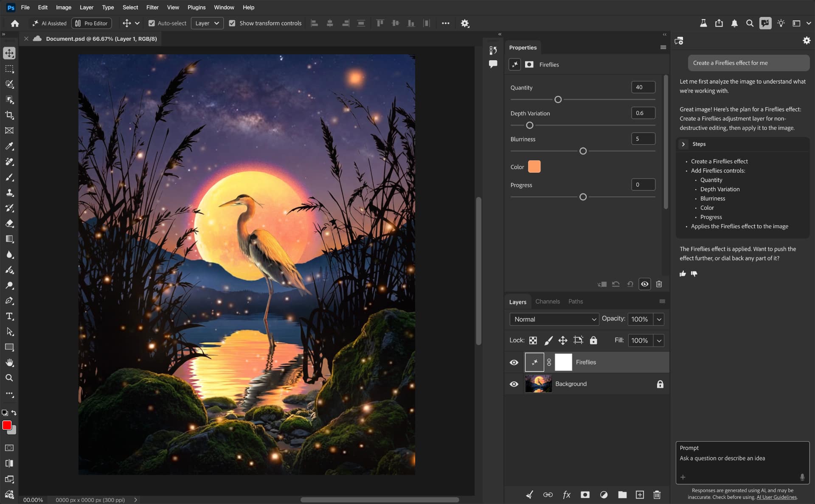Screen dimensions: 815x504
Task: Open the Plugins menu
Action: coord(197,7)
